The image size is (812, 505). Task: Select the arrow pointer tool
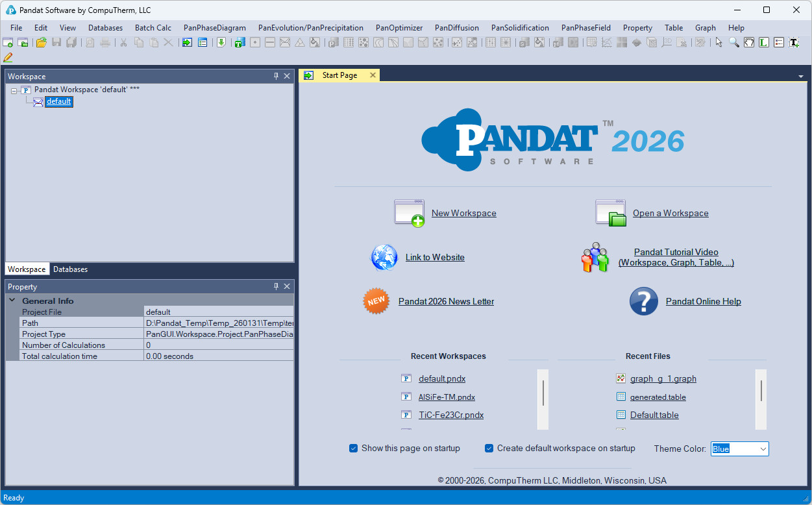click(719, 43)
